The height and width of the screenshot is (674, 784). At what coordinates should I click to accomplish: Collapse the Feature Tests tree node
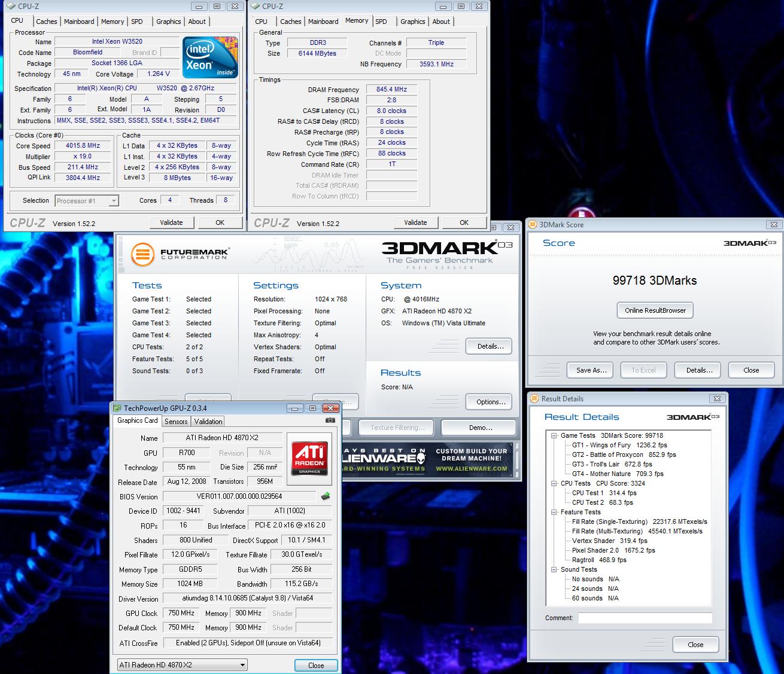[554, 512]
